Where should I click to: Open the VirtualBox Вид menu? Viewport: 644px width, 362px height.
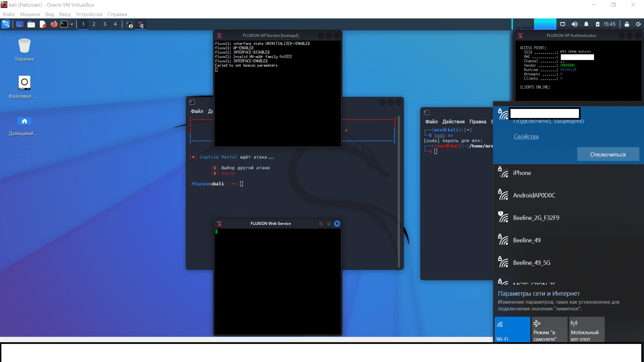click(50, 14)
